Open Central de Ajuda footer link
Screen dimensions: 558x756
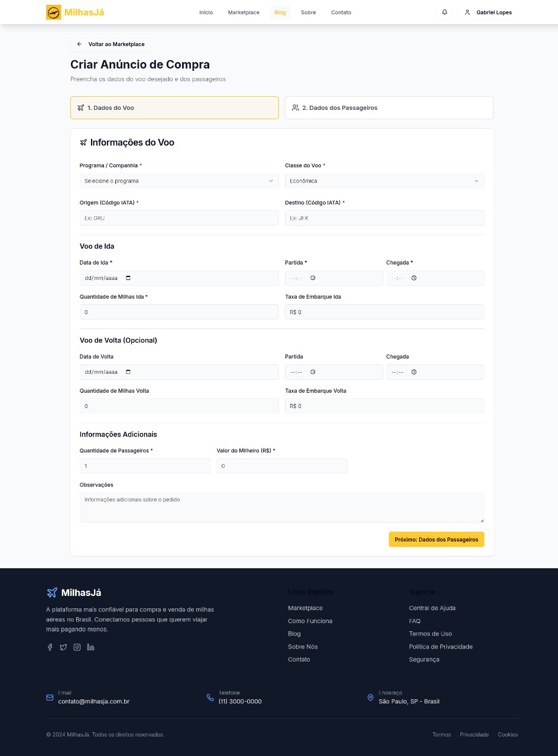pos(432,608)
